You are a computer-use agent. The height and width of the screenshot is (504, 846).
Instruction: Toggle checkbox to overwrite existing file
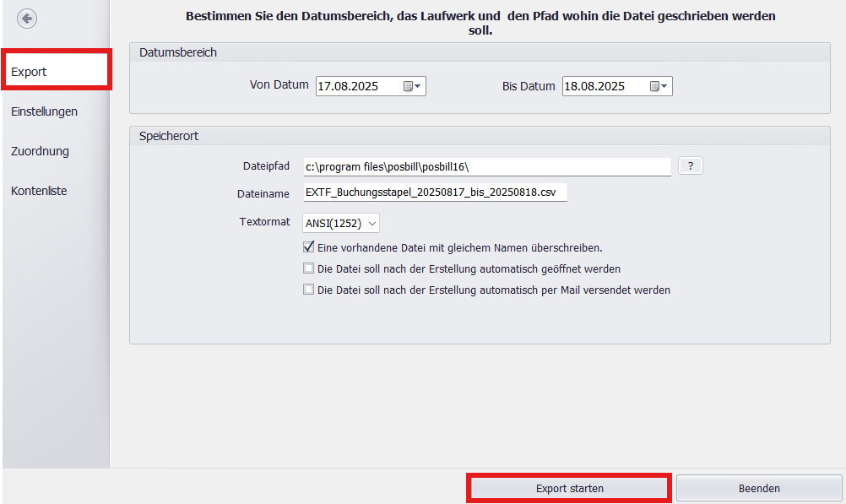[x=308, y=247]
